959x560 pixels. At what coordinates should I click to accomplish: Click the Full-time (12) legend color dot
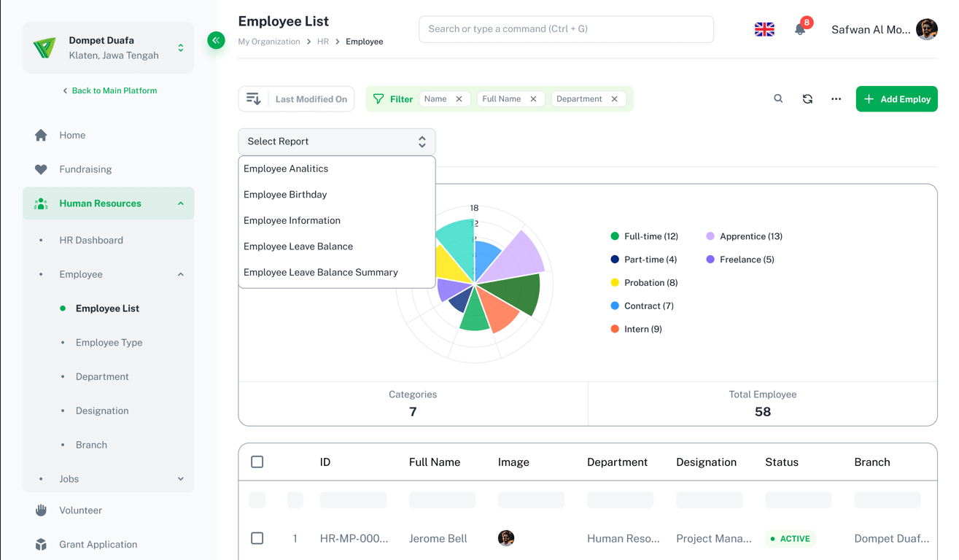click(x=615, y=236)
